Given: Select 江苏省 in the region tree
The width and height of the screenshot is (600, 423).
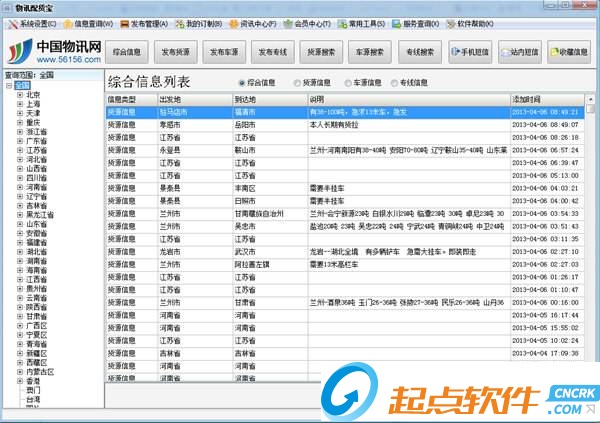Looking at the screenshot, I should click(36, 150).
